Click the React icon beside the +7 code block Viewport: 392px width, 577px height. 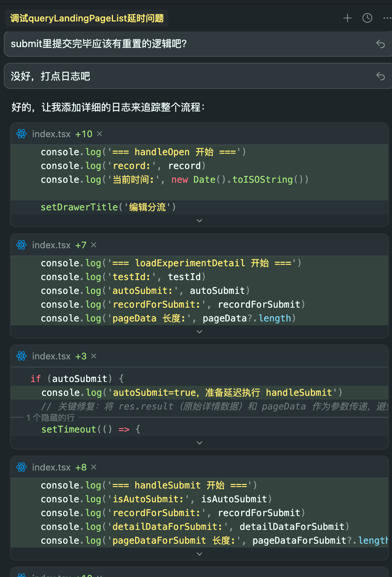pos(21,245)
